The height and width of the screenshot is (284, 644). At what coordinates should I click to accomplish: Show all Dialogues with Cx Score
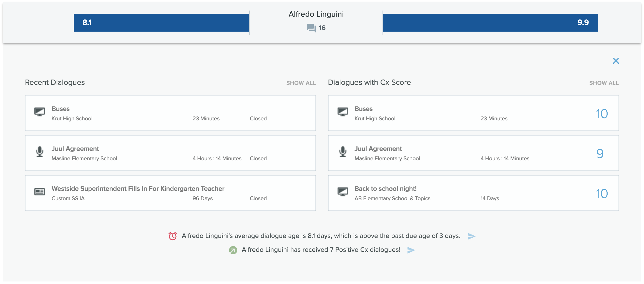point(604,83)
